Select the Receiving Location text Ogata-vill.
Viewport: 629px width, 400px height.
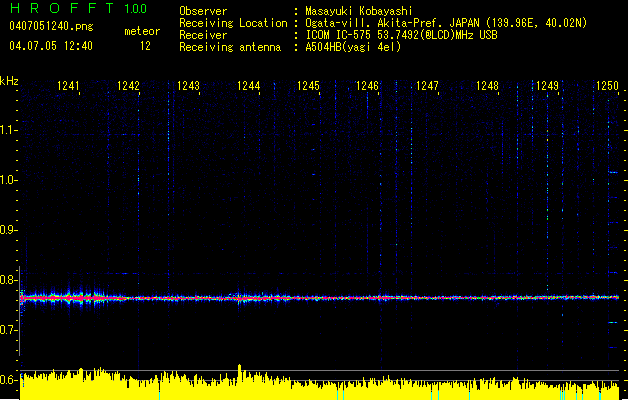pyautogui.click(x=337, y=22)
